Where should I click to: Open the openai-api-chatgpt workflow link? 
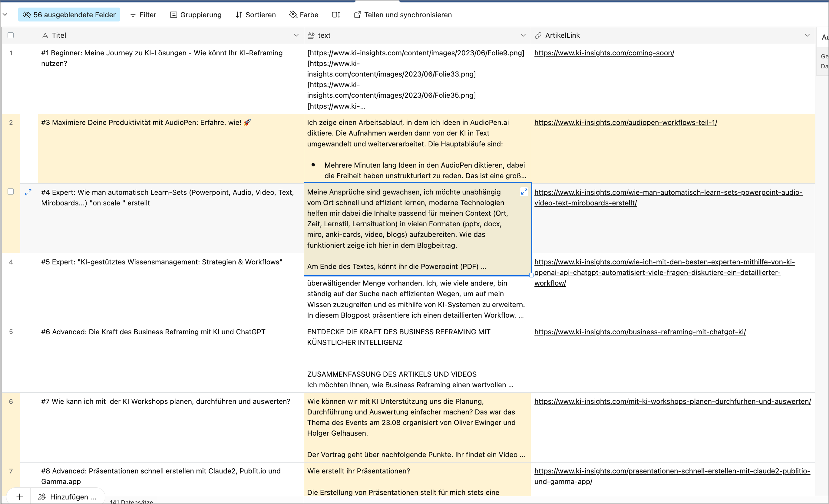pyautogui.click(x=665, y=272)
